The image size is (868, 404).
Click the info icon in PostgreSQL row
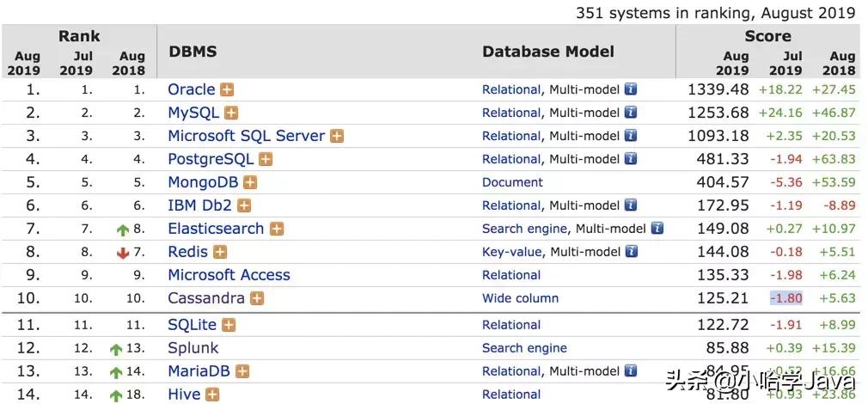point(631,159)
